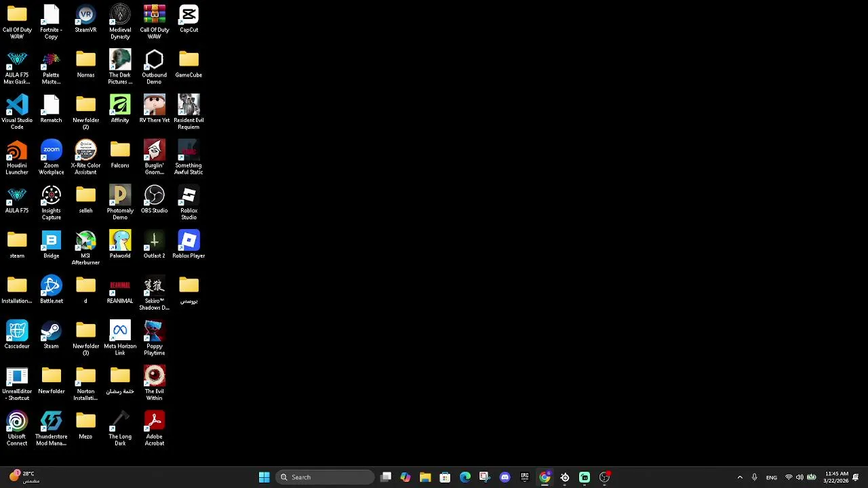Open Task View from the taskbar

point(386,477)
